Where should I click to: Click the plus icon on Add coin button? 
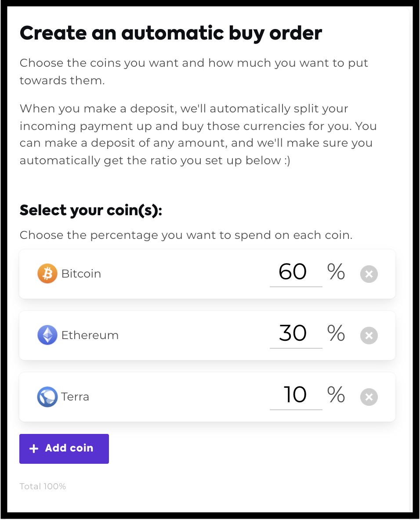point(33,448)
